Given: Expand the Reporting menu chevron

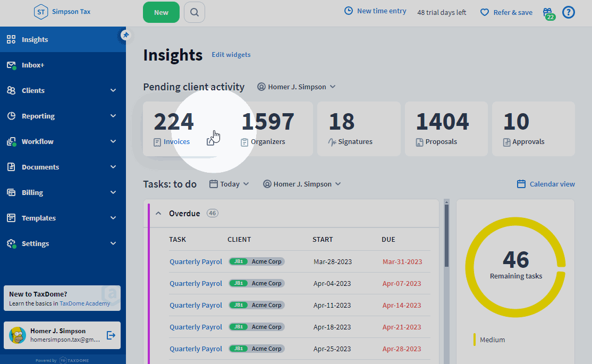Looking at the screenshot, I should click(113, 116).
